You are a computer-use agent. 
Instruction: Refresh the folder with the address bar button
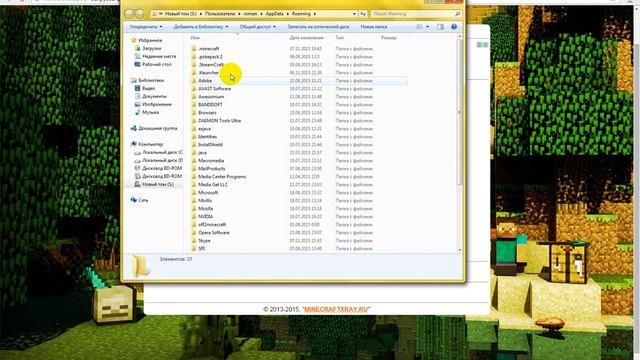pos(362,14)
